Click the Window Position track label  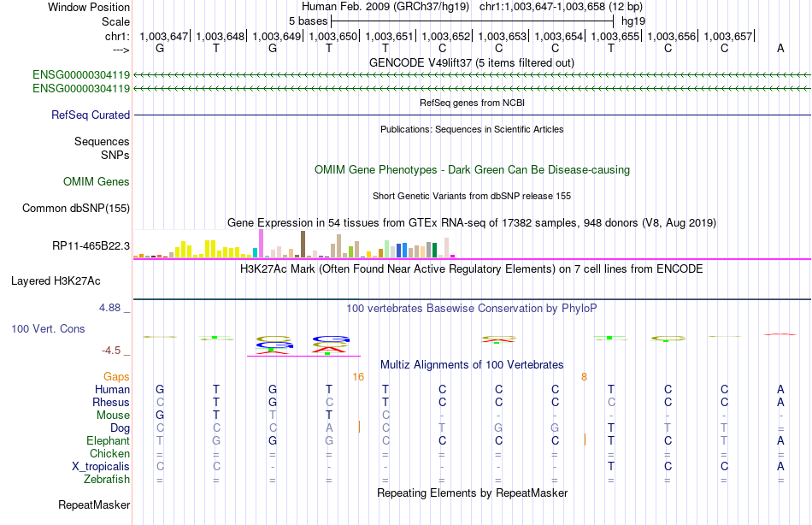(x=89, y=7)
